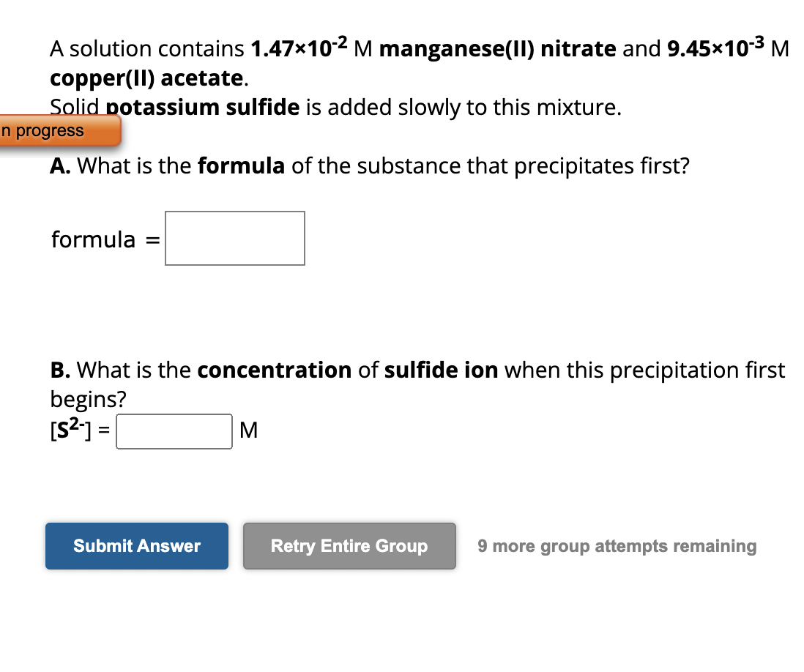Viewport: 804px width, 672px height.
Task: Click the bold copper(II) acetate text
Action: point(146,78)
